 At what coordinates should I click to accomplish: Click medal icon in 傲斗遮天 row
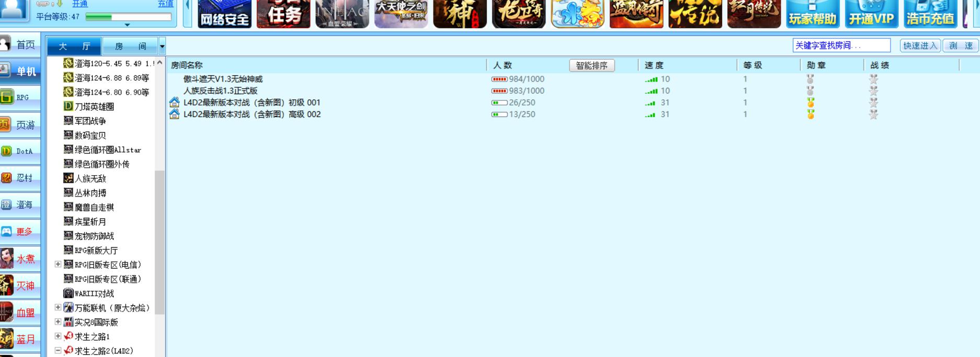pos(810,79)
